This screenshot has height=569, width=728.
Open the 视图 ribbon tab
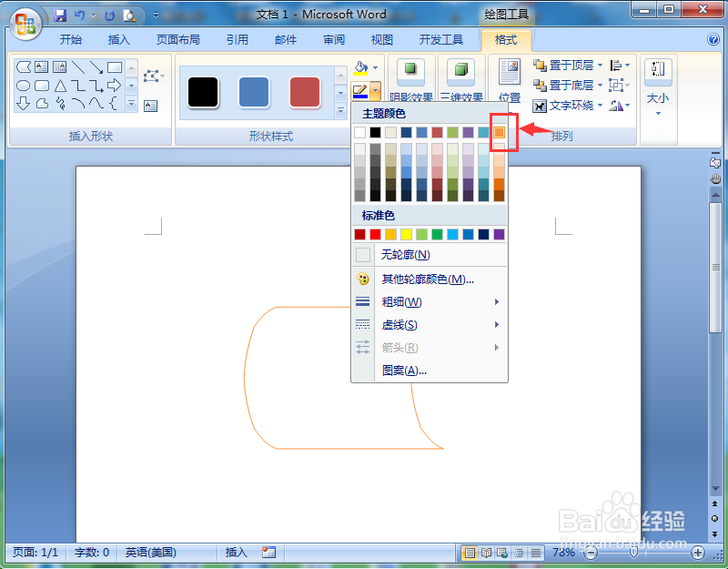(381, 40)
